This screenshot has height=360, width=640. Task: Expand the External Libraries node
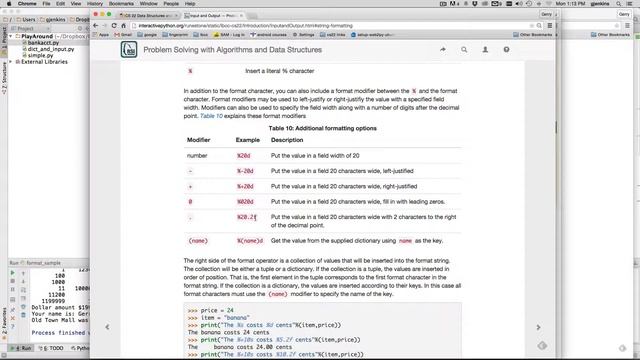(x=11, y=62)
